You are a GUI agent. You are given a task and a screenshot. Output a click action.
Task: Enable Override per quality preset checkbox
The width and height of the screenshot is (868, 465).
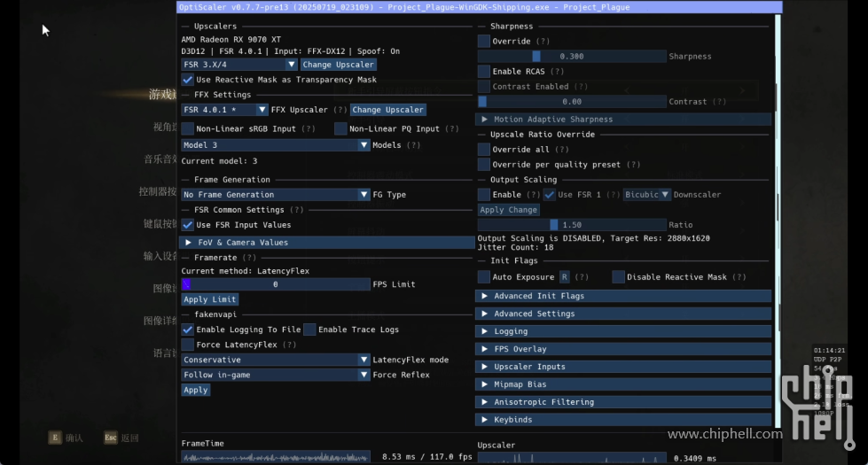484,165
